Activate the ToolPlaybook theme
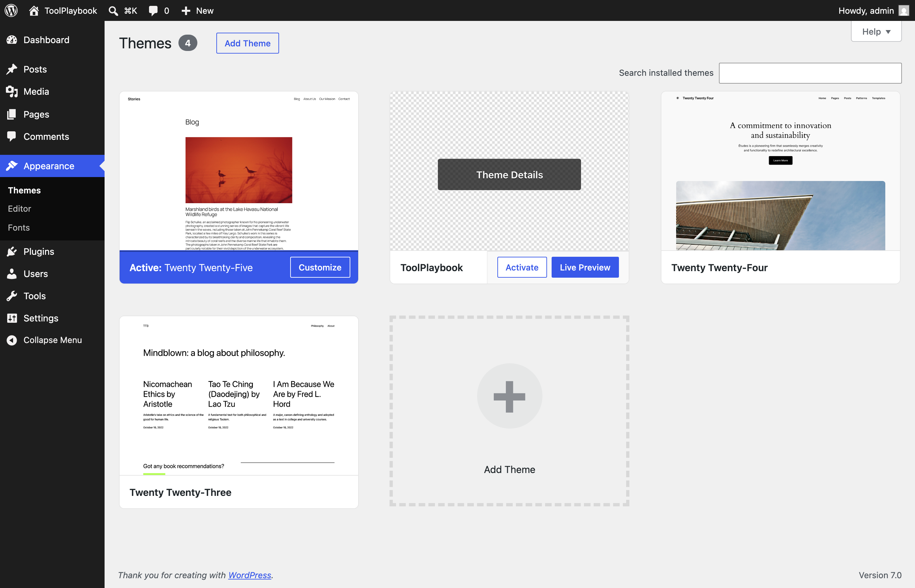 click(522, 267)
